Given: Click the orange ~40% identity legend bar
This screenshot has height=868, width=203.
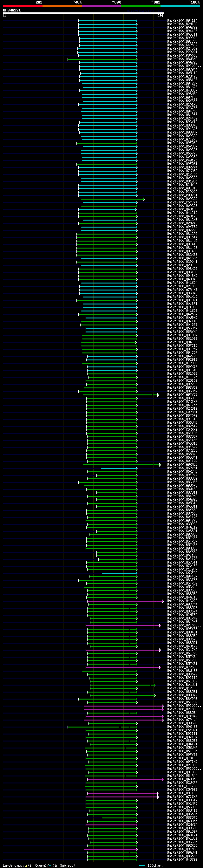Looking at the screenshot, I should 62,6.
